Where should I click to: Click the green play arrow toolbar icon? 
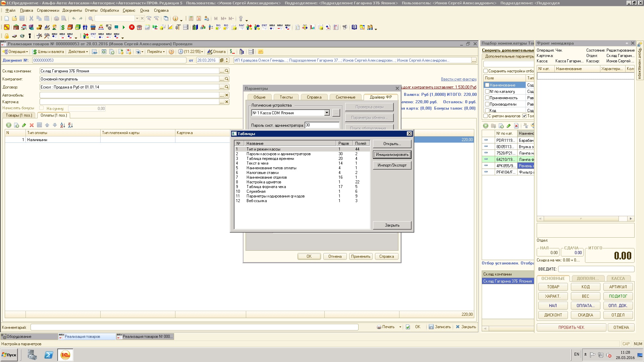(124, 27)
